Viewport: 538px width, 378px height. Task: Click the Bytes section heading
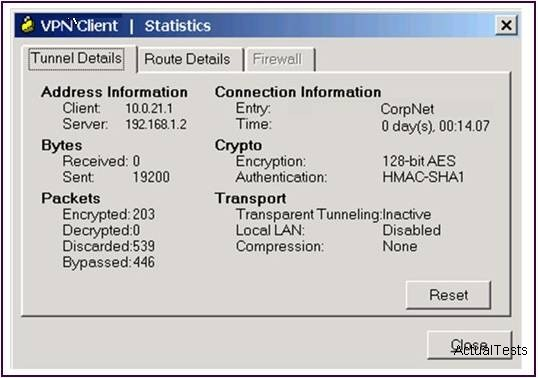tap(62, 145)
